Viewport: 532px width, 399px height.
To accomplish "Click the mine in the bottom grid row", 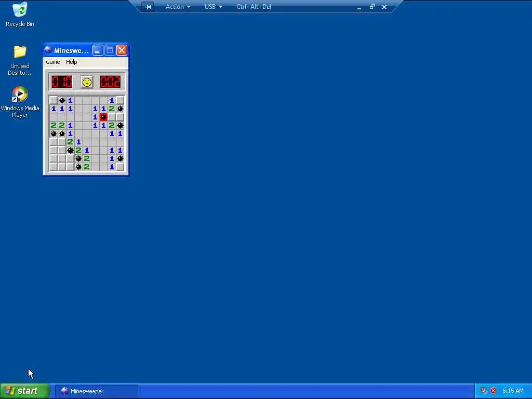I will point(78,167).
